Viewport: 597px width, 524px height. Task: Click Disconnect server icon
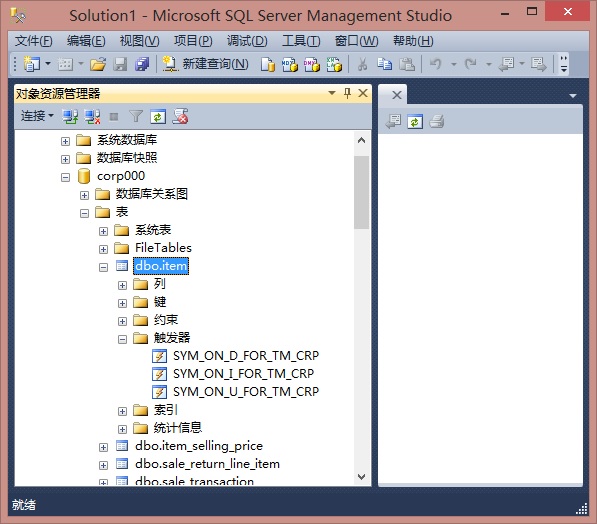93,117
